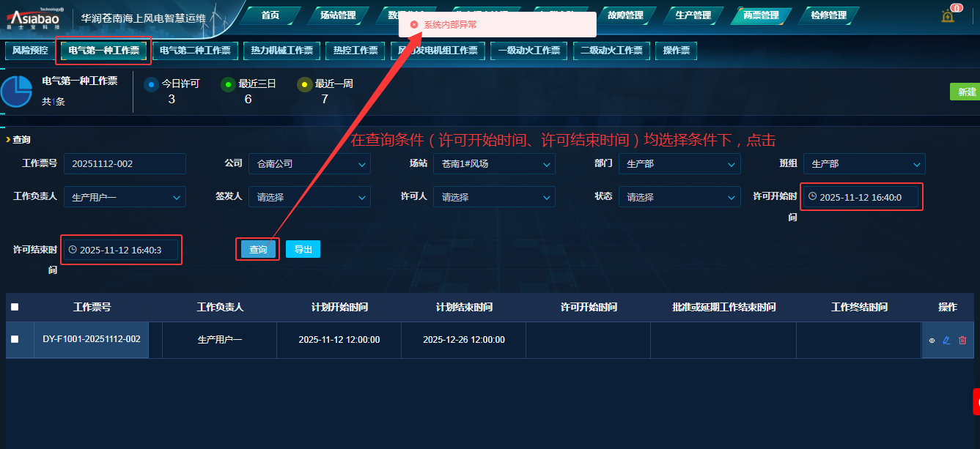Screen dimensions: 980x449
Task: Click the alarm bell notification icon
Action: pyautogui.click(x=948, y=16)
